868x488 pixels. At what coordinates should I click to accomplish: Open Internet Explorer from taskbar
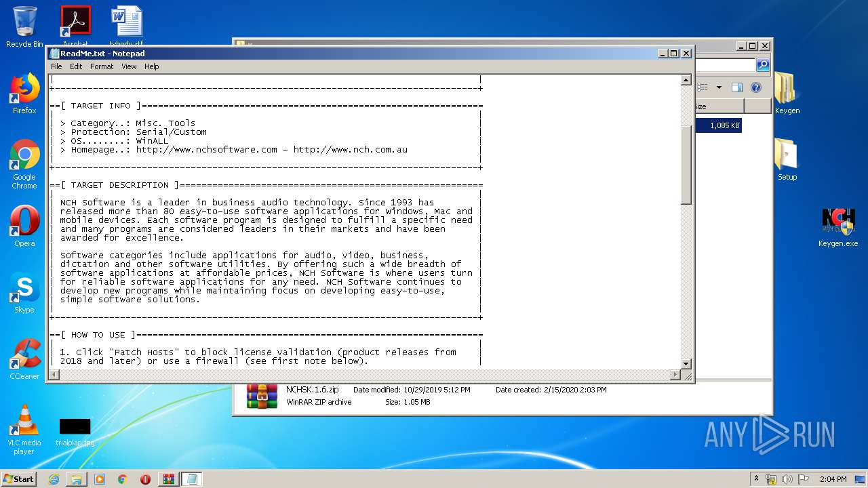54,479
